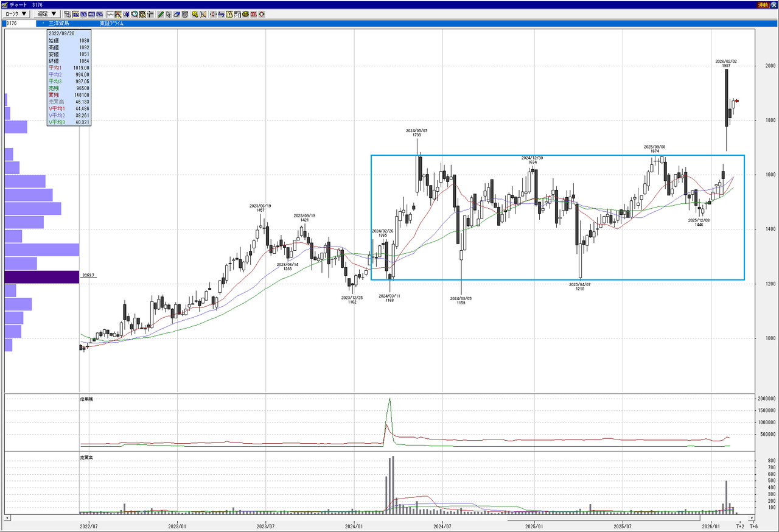Screen dimensions: 779x532
Task: Select the green pencil drawing tool
Action: [160, 14]
